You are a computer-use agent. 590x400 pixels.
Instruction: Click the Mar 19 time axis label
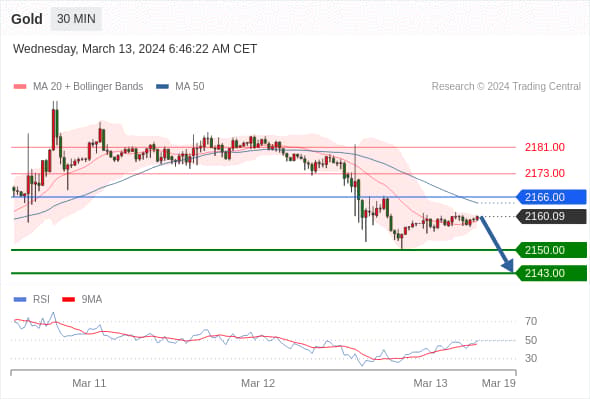pyautogui.click(x=499, y=383)
